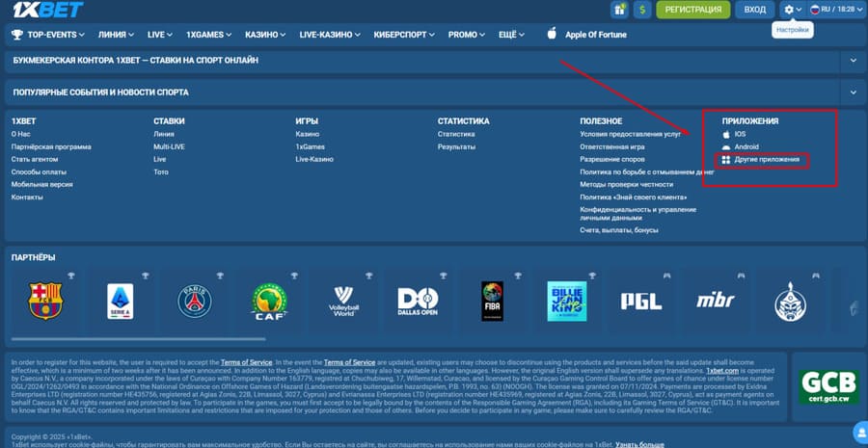Open the PROMO menu

[467, 35]
